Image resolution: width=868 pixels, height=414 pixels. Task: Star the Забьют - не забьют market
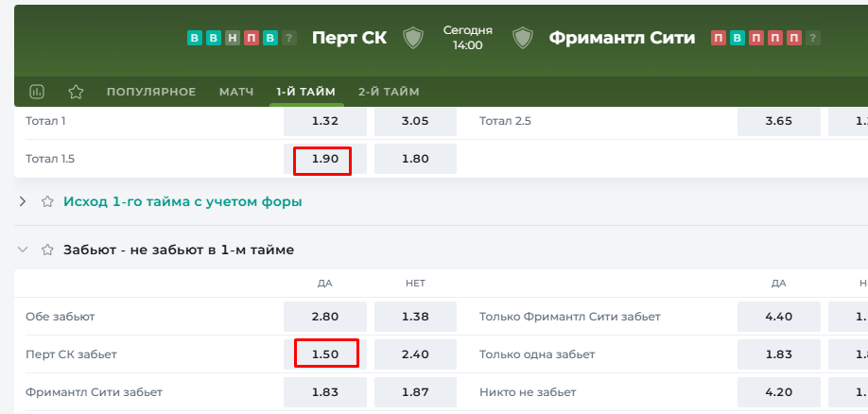pyautogui.click(x=47, y=250)
